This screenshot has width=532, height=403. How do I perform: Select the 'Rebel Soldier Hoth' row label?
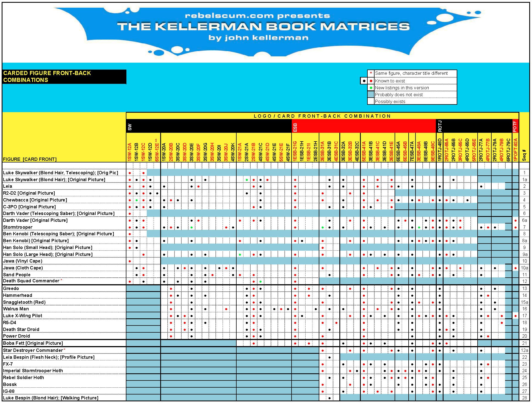pyautogui.click(x=23, y=377)
